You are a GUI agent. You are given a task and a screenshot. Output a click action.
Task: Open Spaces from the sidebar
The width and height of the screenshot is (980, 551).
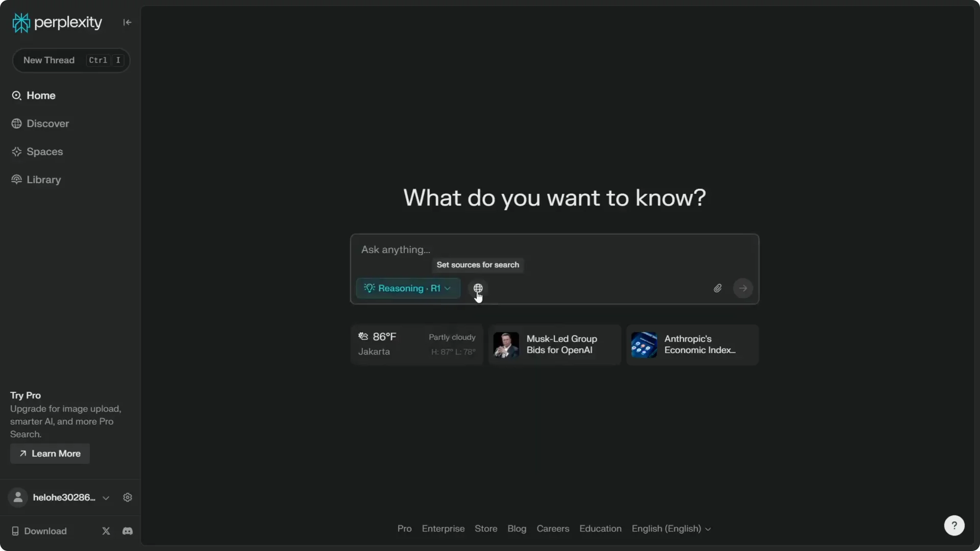[x=43, y=151]
